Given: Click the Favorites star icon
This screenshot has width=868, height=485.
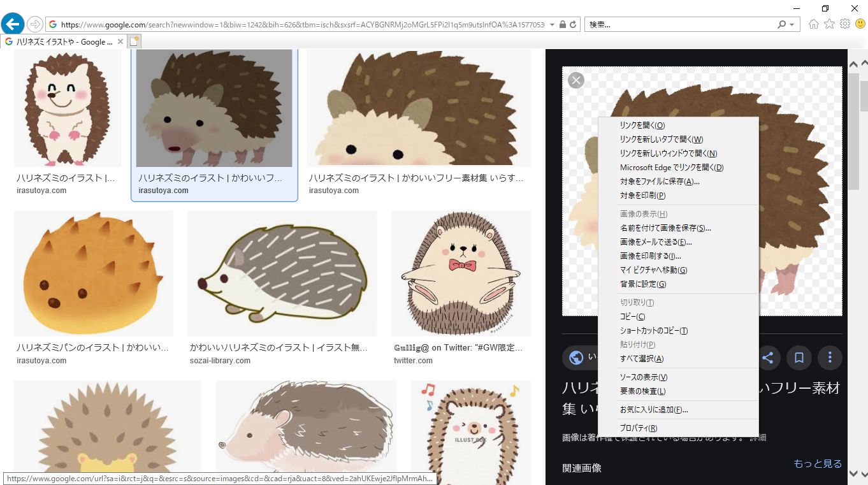Looking at the screenshot, I should (829, 24).
